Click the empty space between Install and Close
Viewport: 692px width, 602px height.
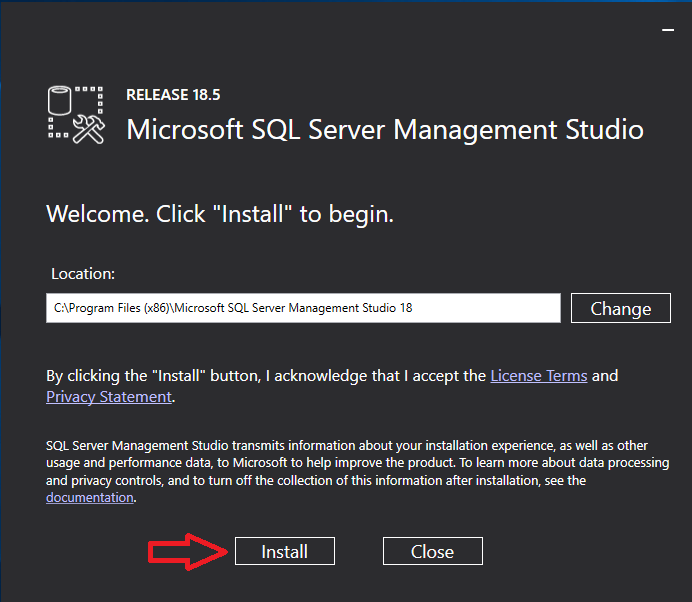[x=359, y=551]
